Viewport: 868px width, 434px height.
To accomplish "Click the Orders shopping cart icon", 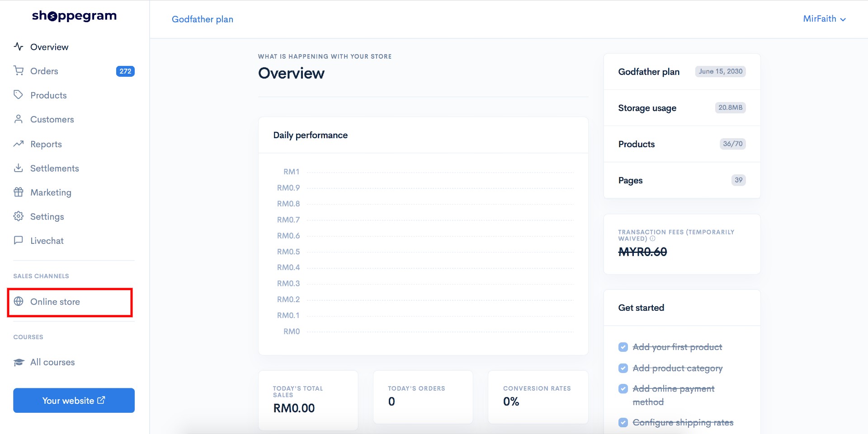I will click(x=19, y=71).
